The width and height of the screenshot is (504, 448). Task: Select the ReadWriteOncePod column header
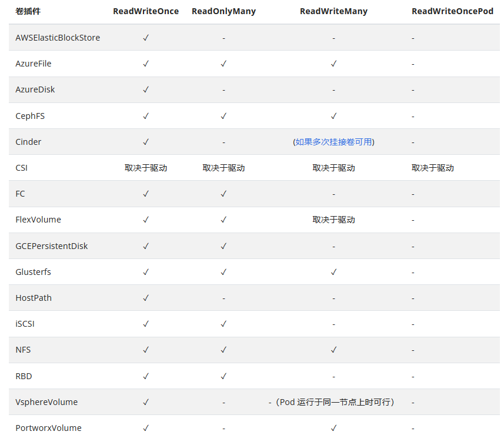click(452, 11)
